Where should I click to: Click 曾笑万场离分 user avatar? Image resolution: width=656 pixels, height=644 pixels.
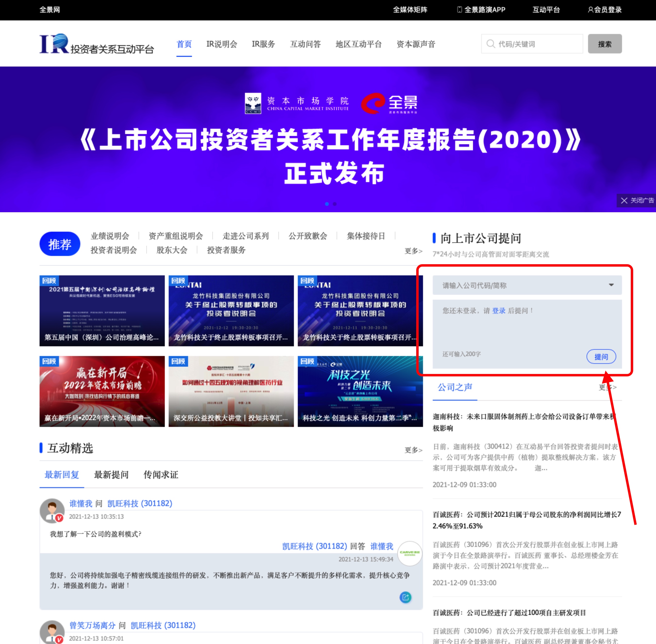click(x=52, y=632)
